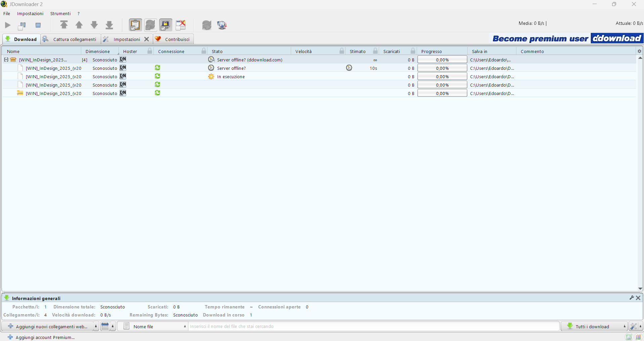Screen dimensions: 644x341
Task: Move selection to top of list
Action: click(x=64, y=25)
